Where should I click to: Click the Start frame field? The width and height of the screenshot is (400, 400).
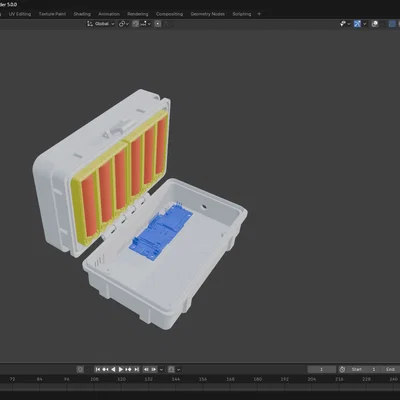click(364, 369)
